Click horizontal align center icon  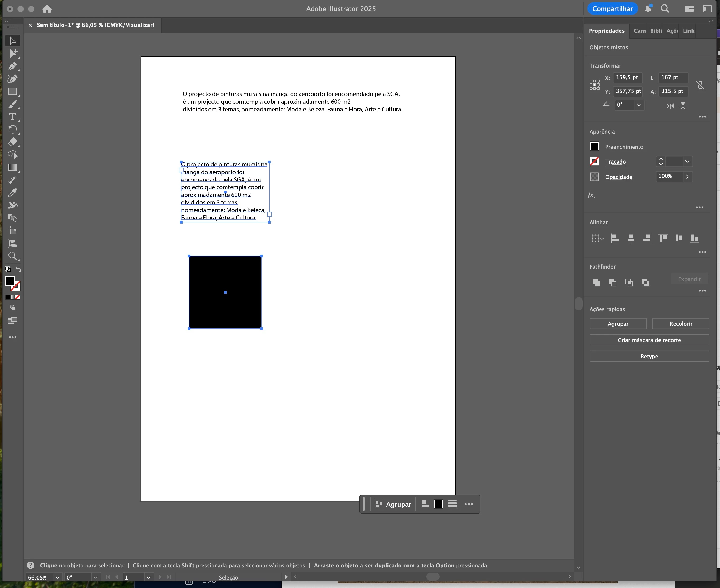(x=631, y=238)
